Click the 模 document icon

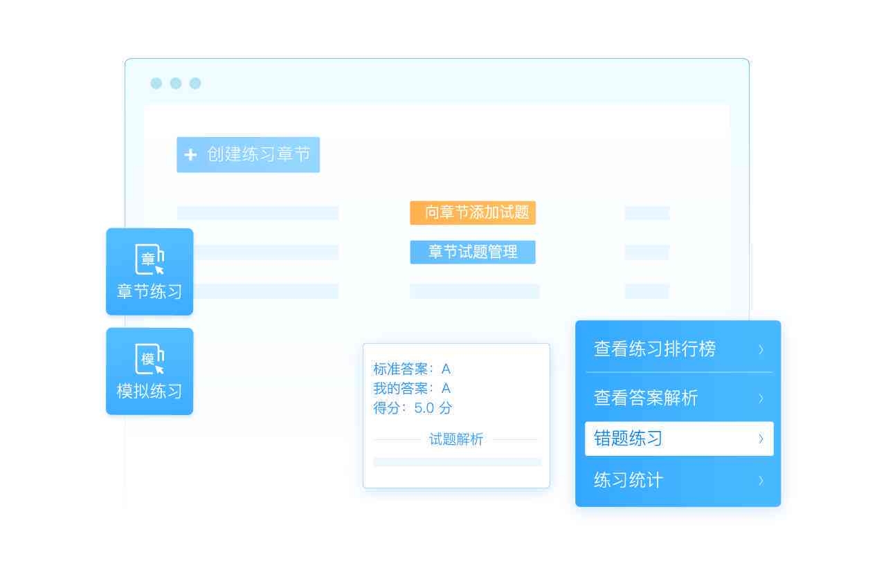click(x=150, y=359)
